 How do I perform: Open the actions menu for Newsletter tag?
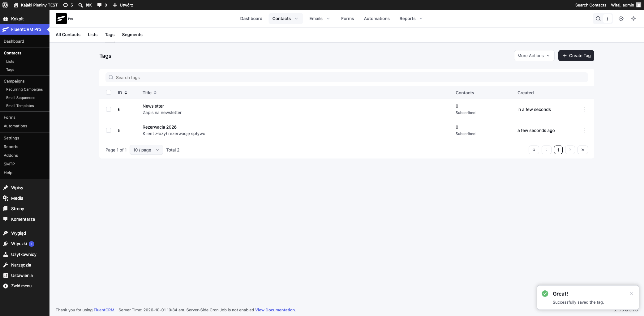point(585,109)
